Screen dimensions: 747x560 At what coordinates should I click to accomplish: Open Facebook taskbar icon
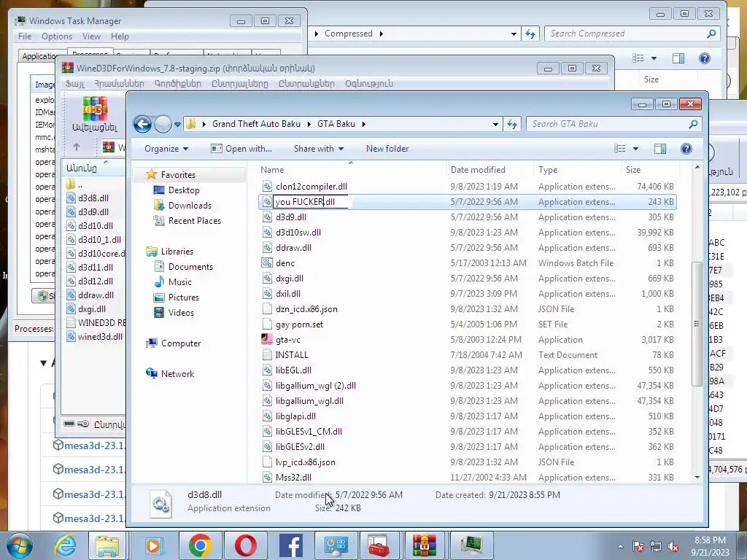(290, 545)
